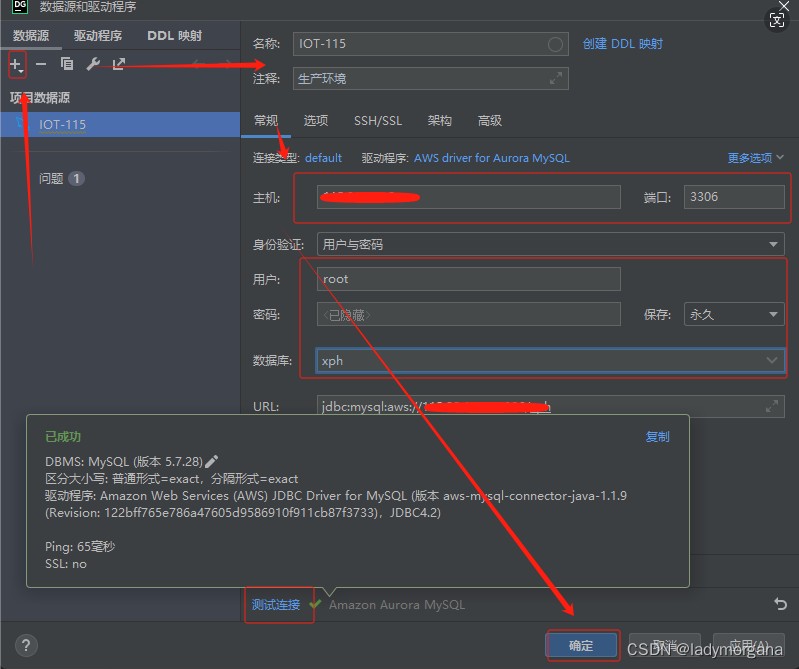Click 测试连接 link

pos(276,605)
